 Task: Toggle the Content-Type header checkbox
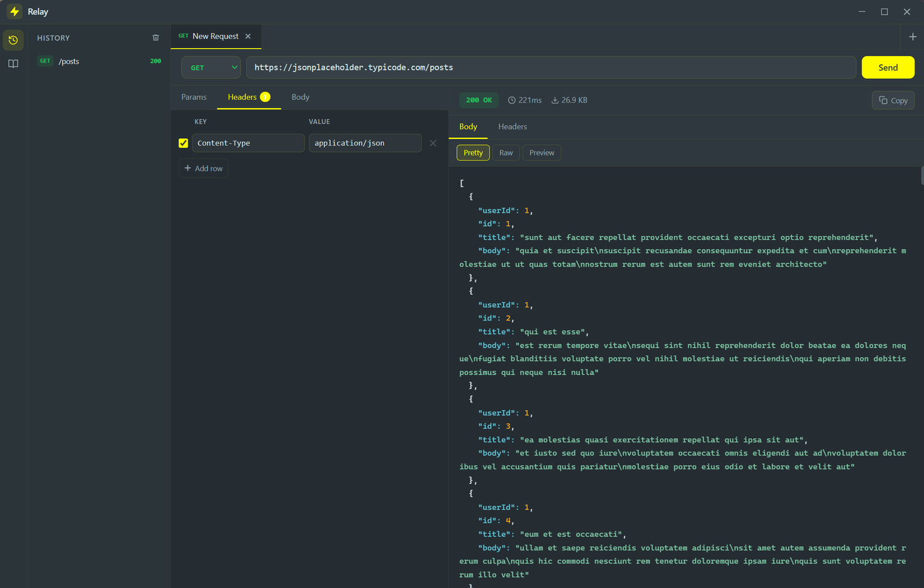coord(183,143)
